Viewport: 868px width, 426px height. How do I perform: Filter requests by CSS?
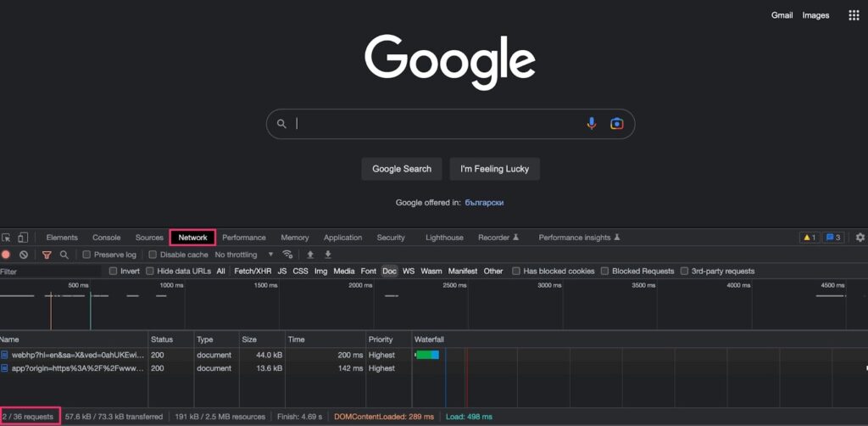tap(301, 271)
